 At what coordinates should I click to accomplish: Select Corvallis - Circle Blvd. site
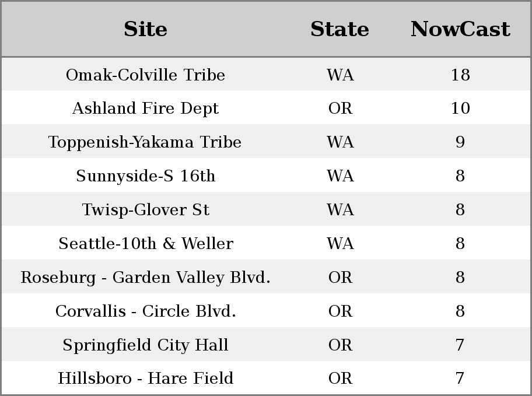(x=146, y=311)
